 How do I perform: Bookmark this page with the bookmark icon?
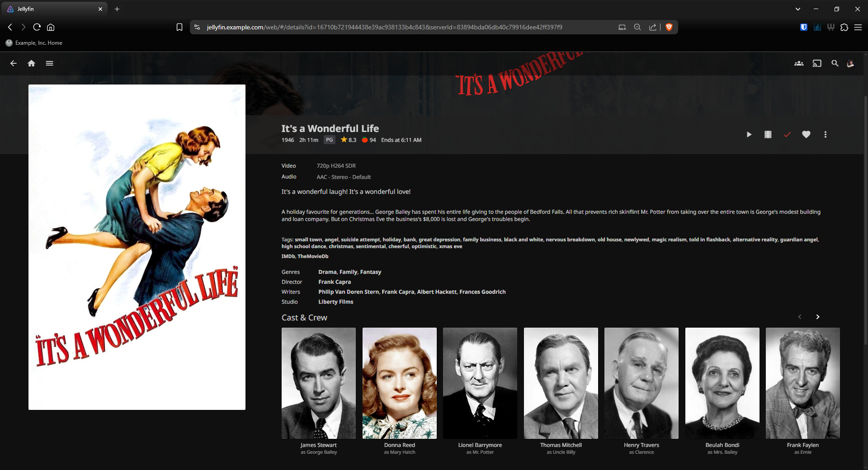click(179, 27)
